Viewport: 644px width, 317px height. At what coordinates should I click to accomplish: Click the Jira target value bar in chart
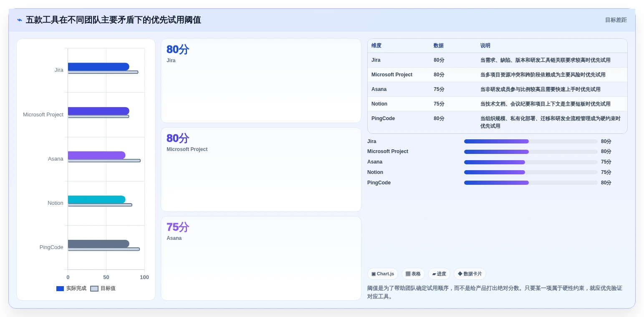click(103, 72)
